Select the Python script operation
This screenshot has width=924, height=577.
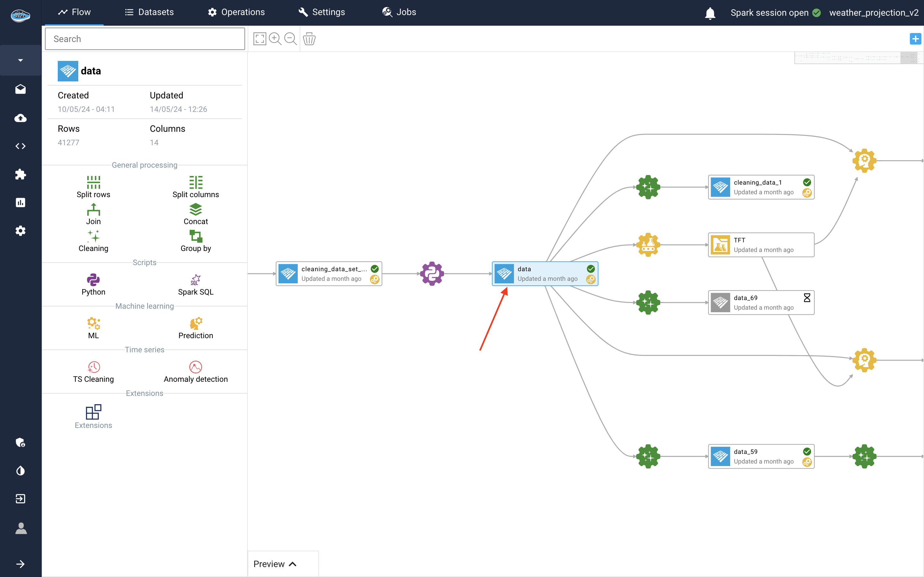click(93, 284)
